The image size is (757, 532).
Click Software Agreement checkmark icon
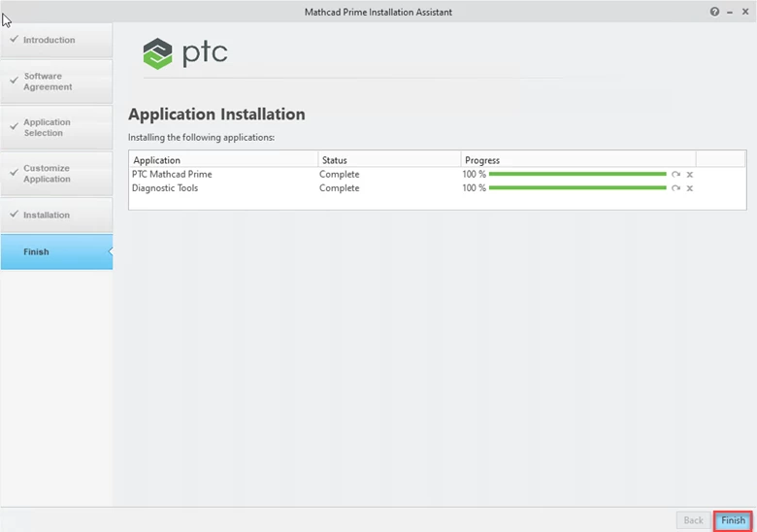tap(14, 80)
